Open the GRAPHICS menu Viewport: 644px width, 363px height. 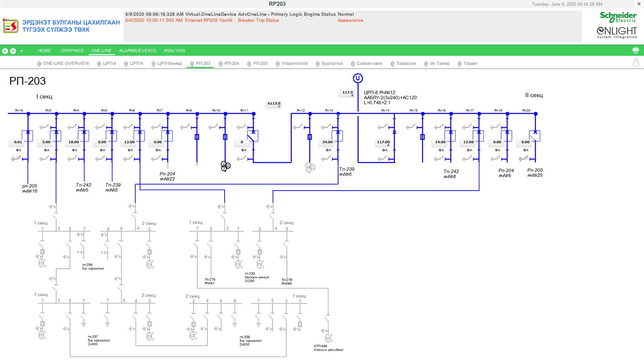(x=72, y=51)
